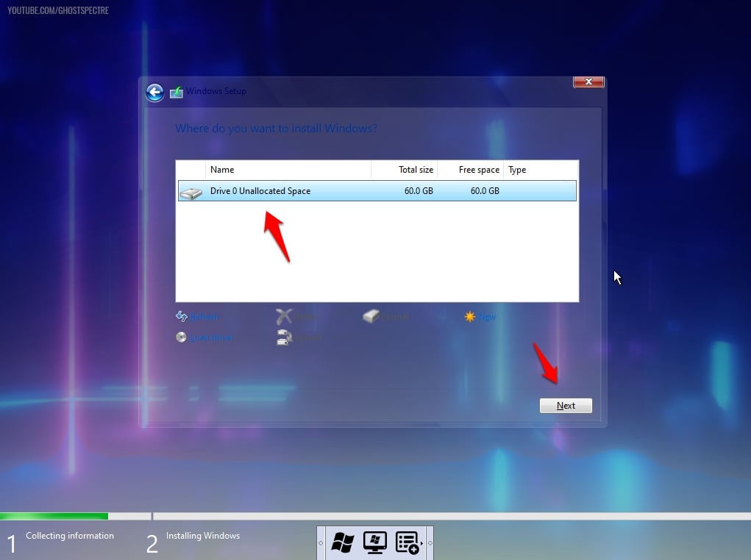Expand the bottom toolbar's small right arrow
The height and width of the screenshot is (560, 751).
[x=421, y=543]
